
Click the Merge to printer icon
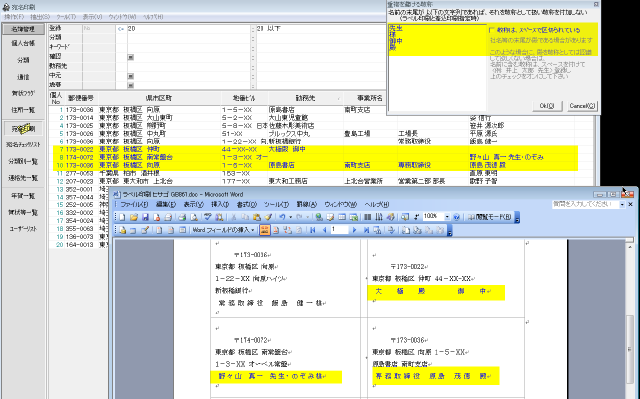tap(417, 230)
